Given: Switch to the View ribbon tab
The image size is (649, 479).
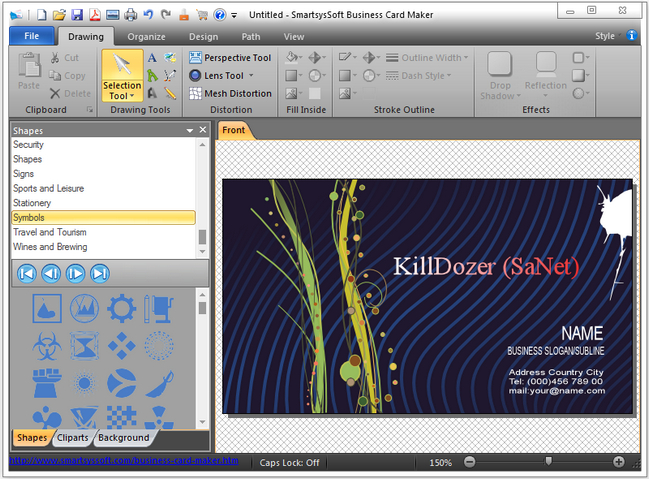Looking at the screenshot, I should pyautogui.click(x=294, y=37).
